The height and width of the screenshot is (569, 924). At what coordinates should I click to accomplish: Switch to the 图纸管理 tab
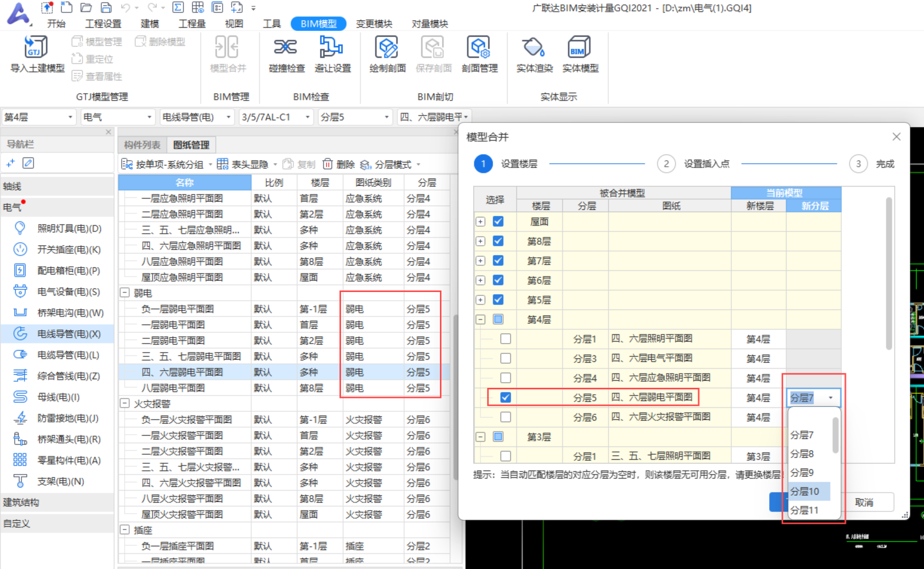tap(191, 145)
